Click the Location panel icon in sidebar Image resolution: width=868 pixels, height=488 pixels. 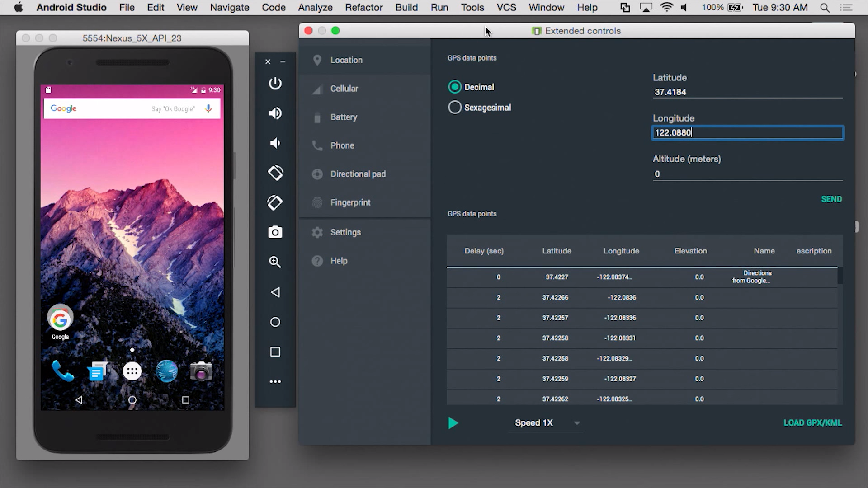[x=316, y=60]
